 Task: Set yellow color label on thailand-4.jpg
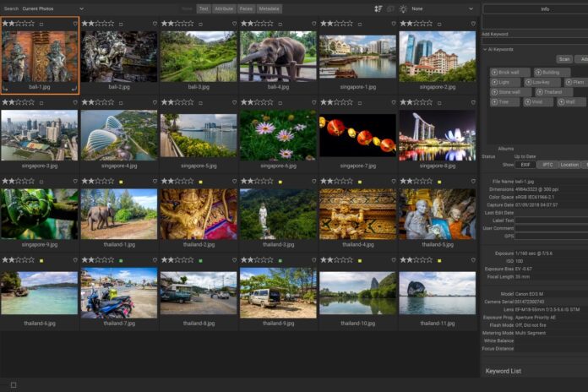360,182
